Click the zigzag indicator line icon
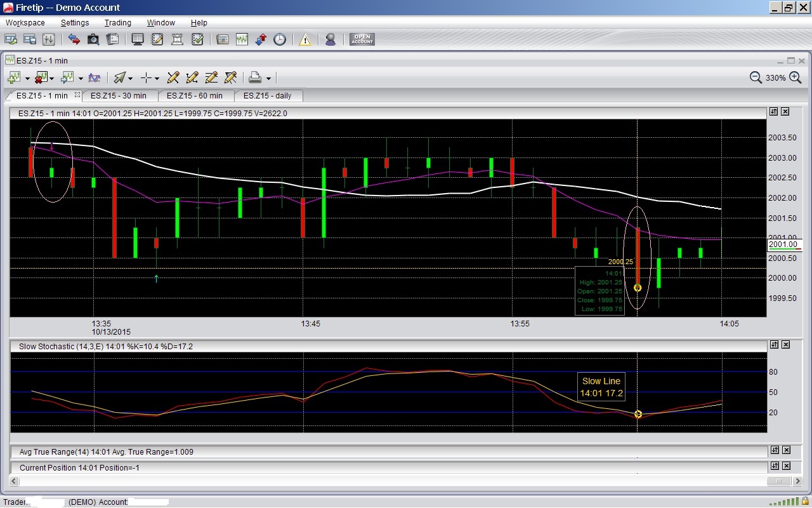The image size is (812, 508). (95, 77)
